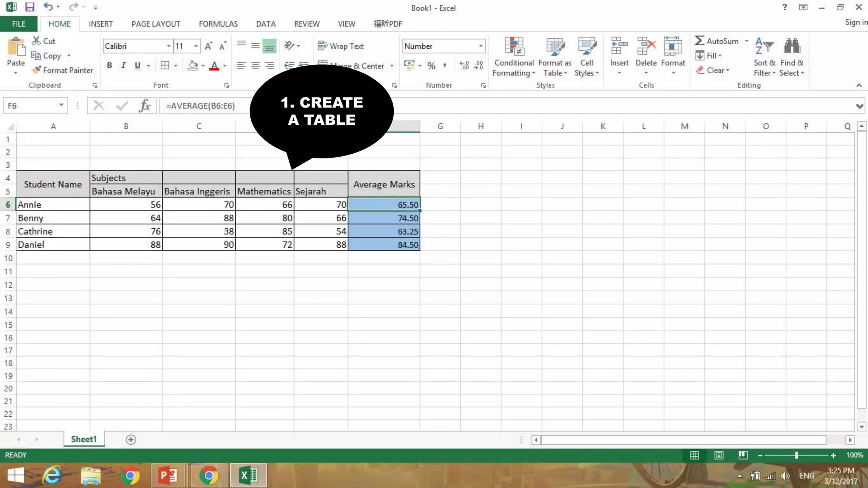868x488 pixels.
Task: Click the zoom slider handle
Action: tap(796, 455)
